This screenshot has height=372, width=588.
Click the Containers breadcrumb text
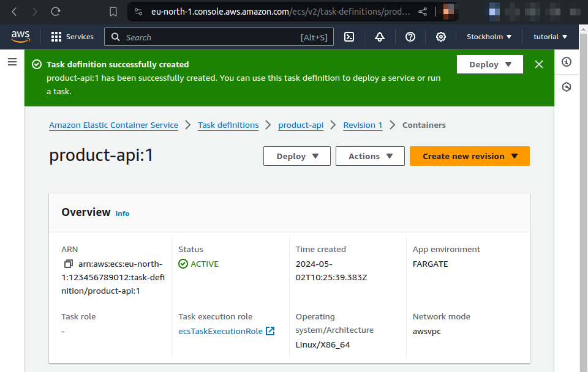(424, 125)
